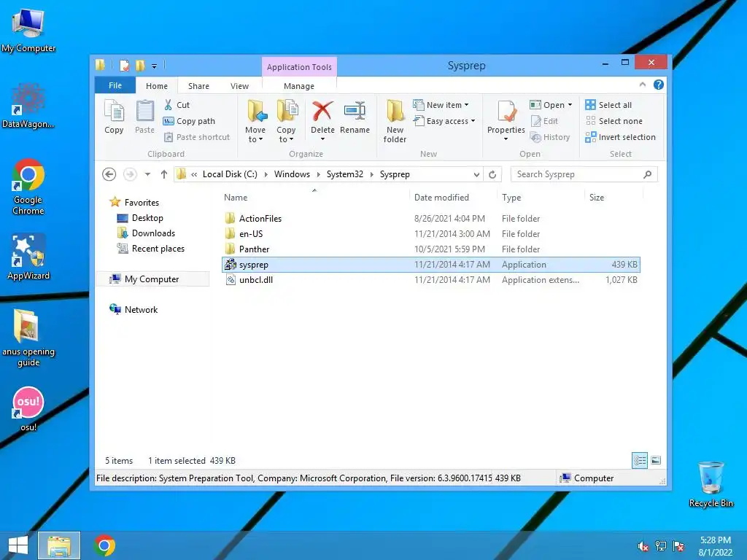Open Chrome from the taskbar
Screen dimensions: 747x560
click(x=104, y=545)
